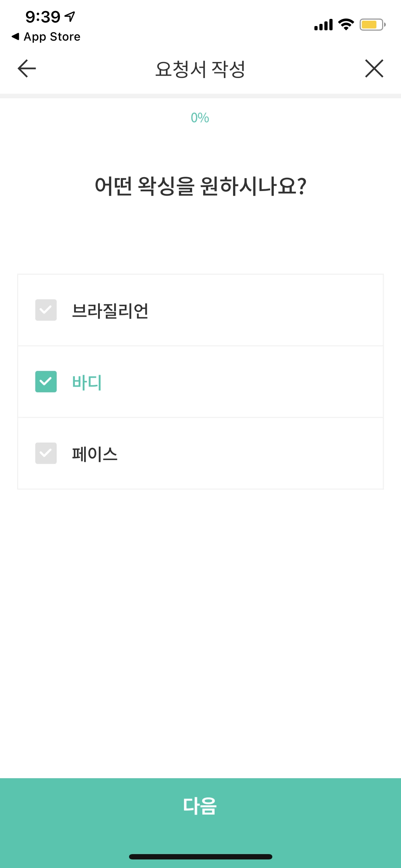Viewport: 401px width, 868px height.
Task: Tap the Wi-Fi indicator in the status bar
Action: [345, 24]
